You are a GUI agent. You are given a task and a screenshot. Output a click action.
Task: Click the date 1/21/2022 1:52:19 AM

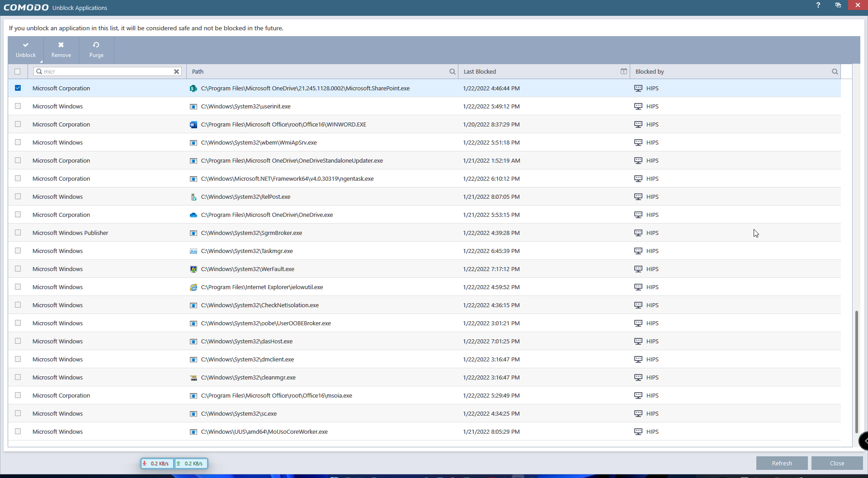(x=491, y=161)
